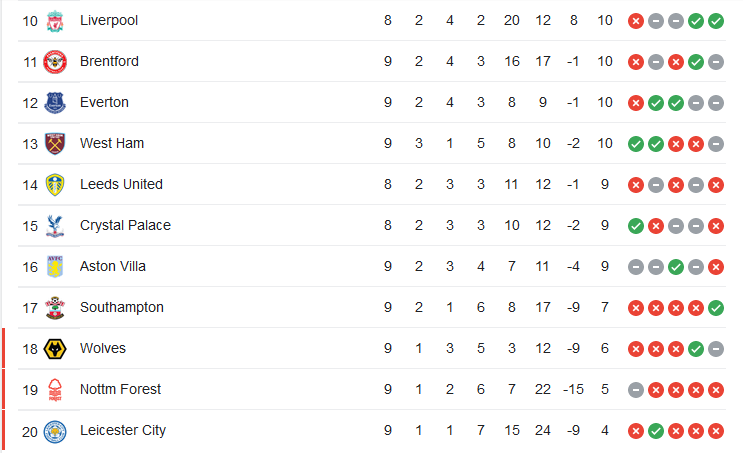Click the Brentford bee crest
The width and height of the screenshot is (743, 453).
[x=55, y=62]
